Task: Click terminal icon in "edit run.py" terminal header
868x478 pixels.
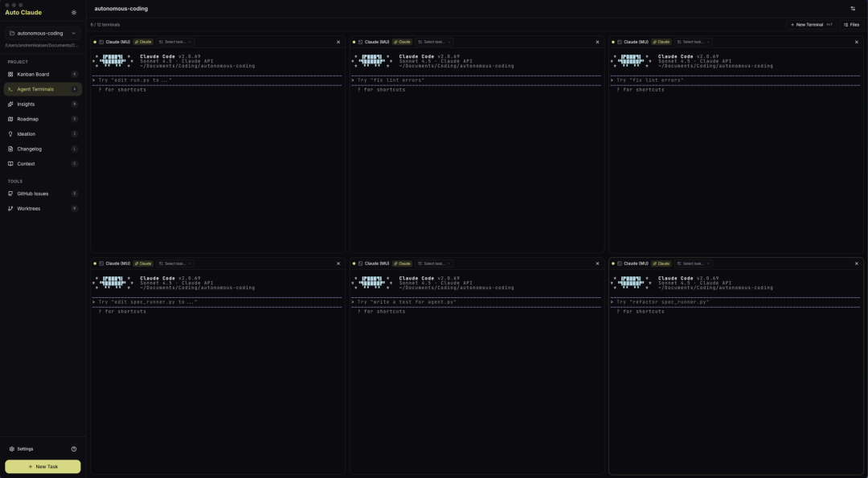Action: coord(101,42)
